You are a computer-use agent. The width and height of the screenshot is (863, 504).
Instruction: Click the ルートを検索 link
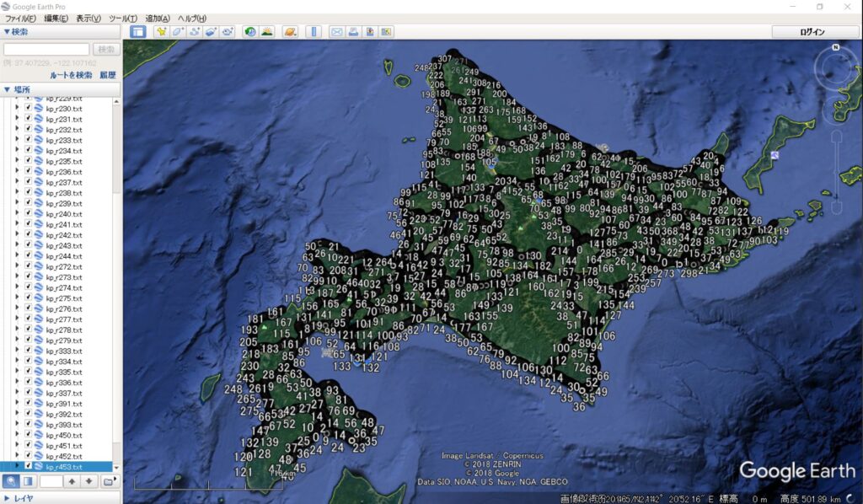[71, 75]
